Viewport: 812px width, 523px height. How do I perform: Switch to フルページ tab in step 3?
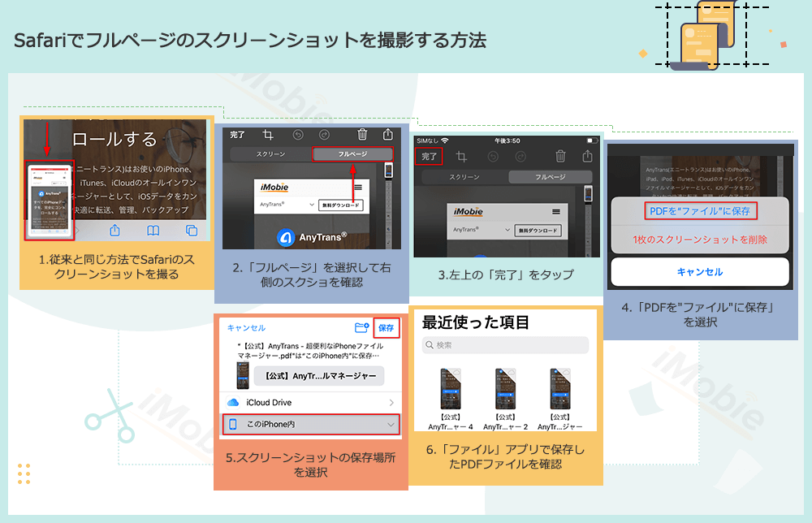coord(550,177)
